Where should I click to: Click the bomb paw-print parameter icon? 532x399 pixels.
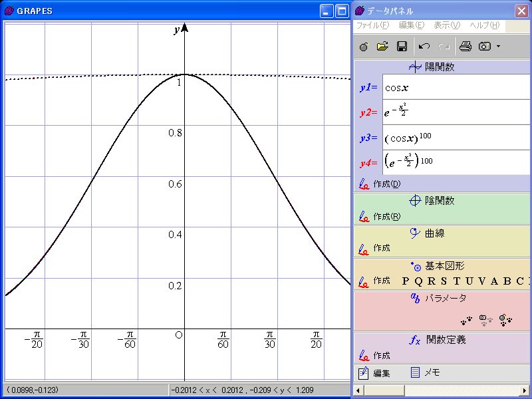(x=505, y=320)
